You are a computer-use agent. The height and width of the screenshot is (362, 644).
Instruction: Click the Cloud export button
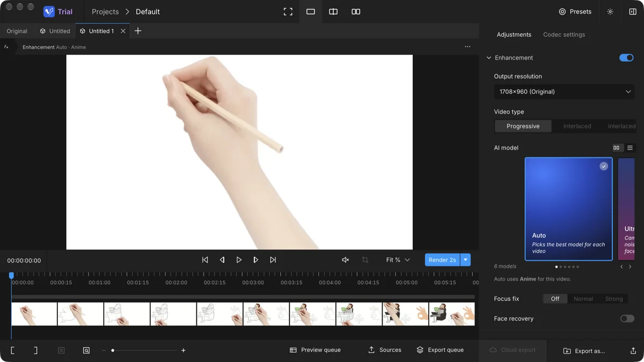click(x=513, y=350)
